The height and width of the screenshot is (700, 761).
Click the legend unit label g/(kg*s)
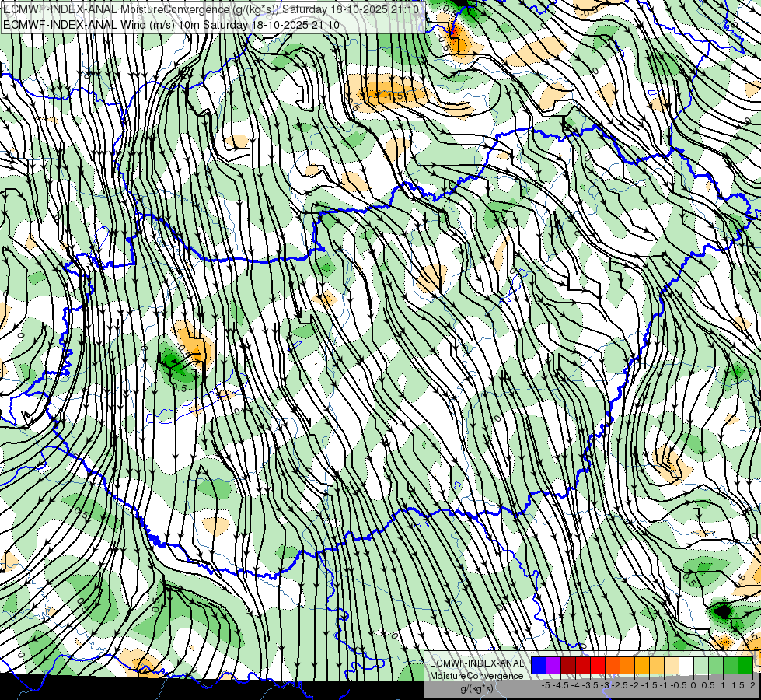click(477, 688)
